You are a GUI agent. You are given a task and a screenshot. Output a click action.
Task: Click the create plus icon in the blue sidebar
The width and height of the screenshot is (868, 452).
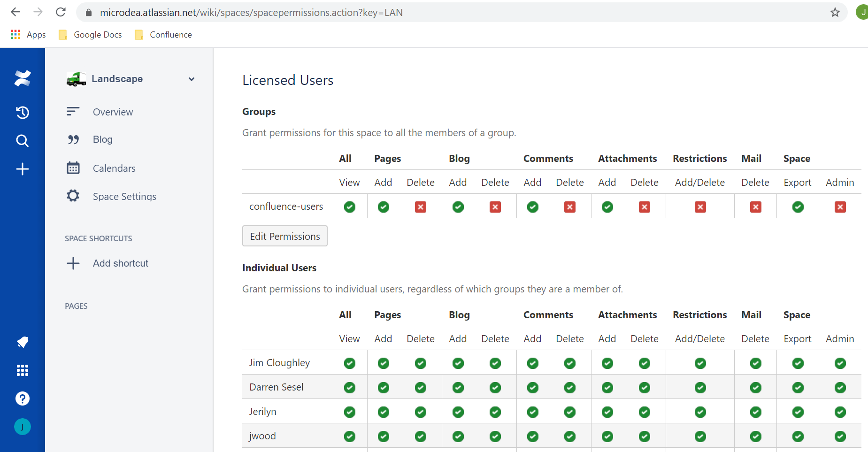point(23,169)
